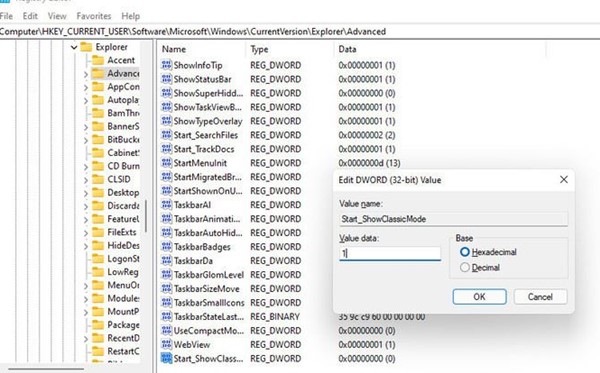Click the TaskbarDa value icon

[x=166, y=261]
